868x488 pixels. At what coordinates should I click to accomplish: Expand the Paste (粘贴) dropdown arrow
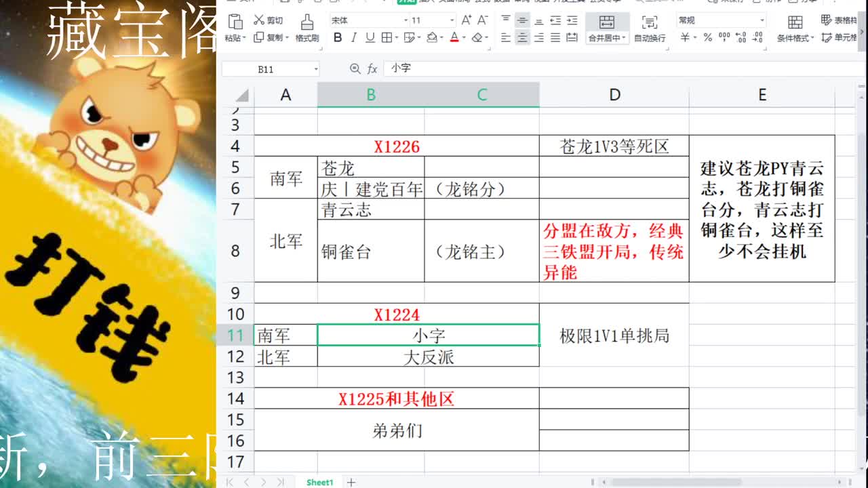245,39
